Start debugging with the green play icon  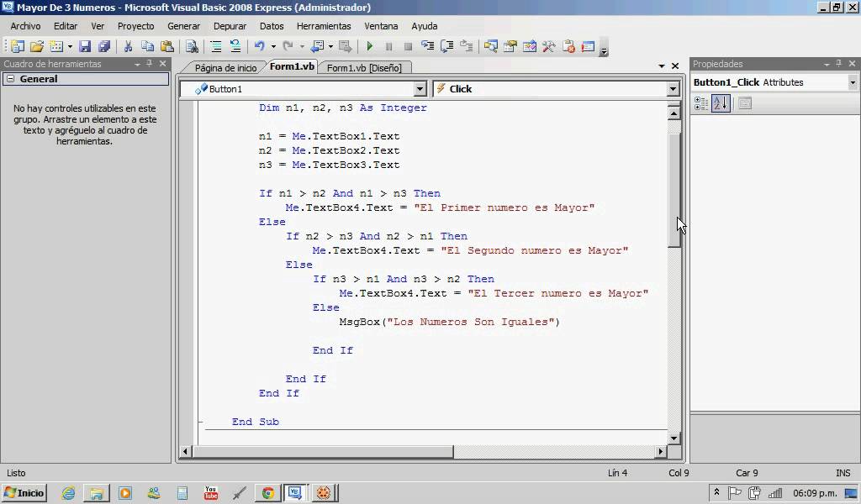[370, 46]
